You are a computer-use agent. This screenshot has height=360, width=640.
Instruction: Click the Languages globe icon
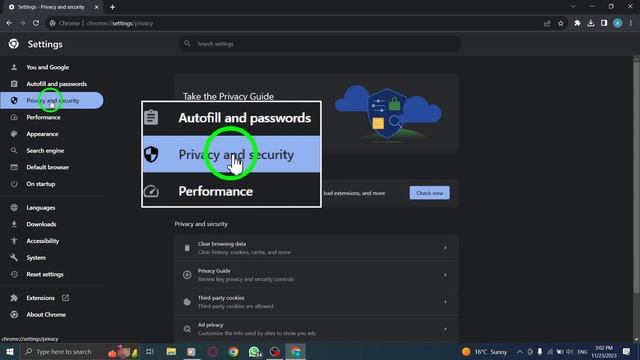14,208
